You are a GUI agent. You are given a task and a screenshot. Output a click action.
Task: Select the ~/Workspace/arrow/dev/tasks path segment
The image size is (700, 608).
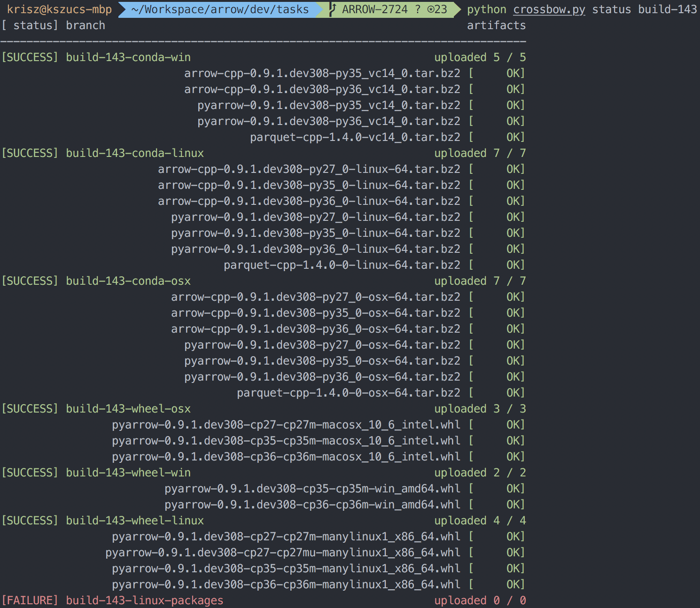click(x=220, y=9)
